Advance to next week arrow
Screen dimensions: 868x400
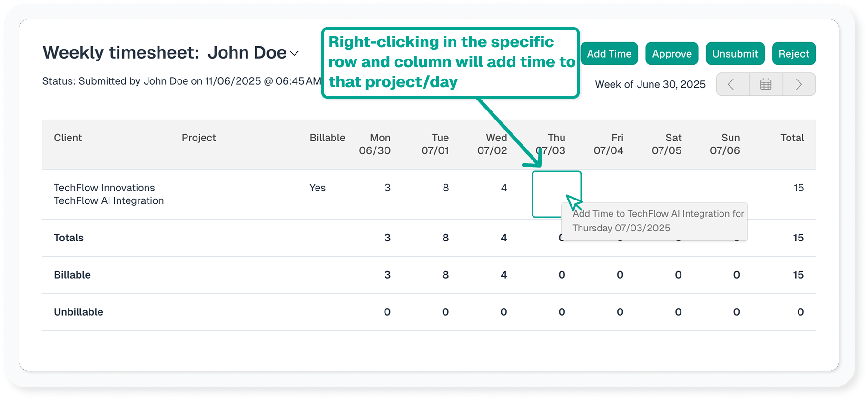coord(799,85)
